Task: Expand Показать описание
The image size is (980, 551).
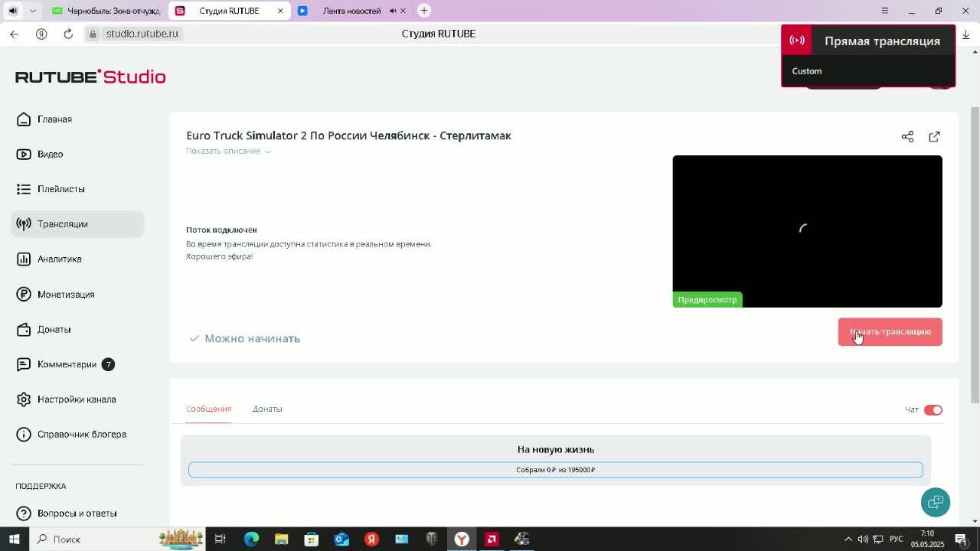Action: tap(228, 151)
